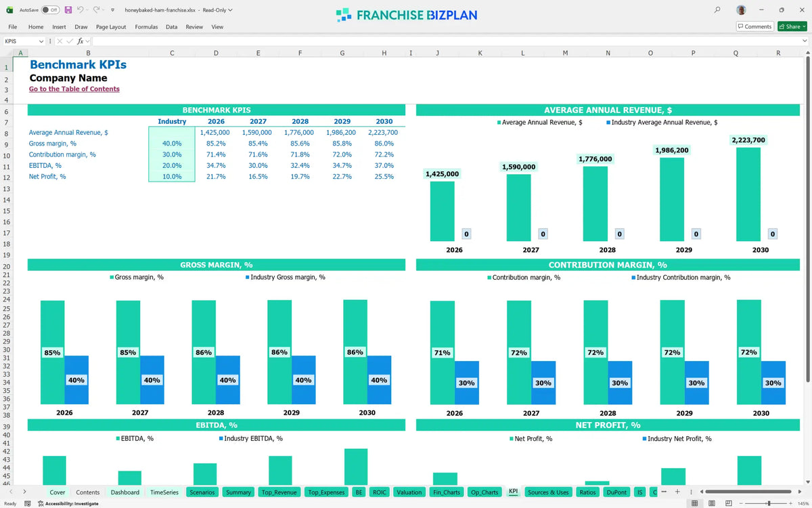Click the more sheets ellipsis button
The height and width of the screenshot is (508, 812).
(664, 492)
